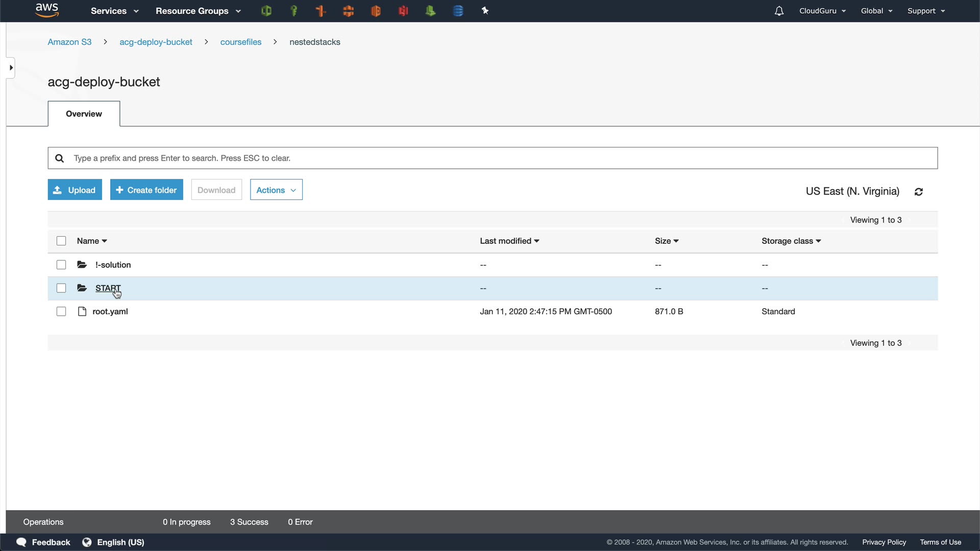Open the CloudGuru account dropdown
The height and width of the screenshot is (551, 980).
pyautogui.click(x=822, y=11)
